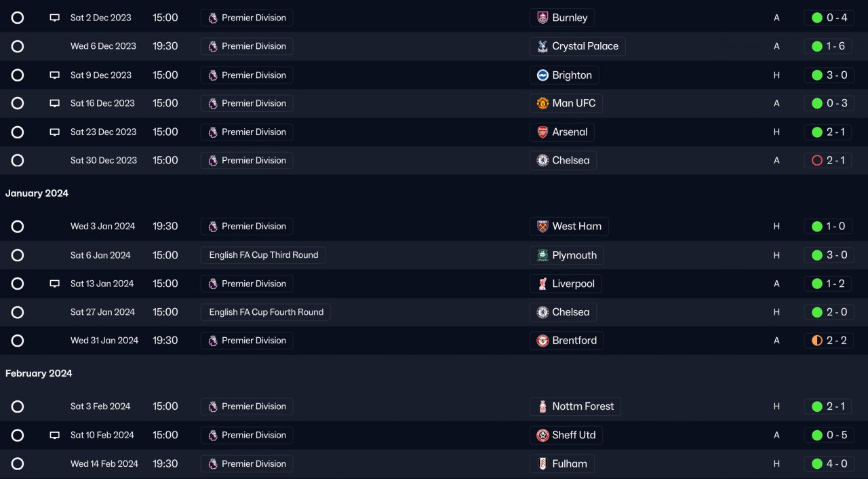View the 1 - 6 result at Crystal Palace
This screenshot has height=479, width=868.
(828, 46)
